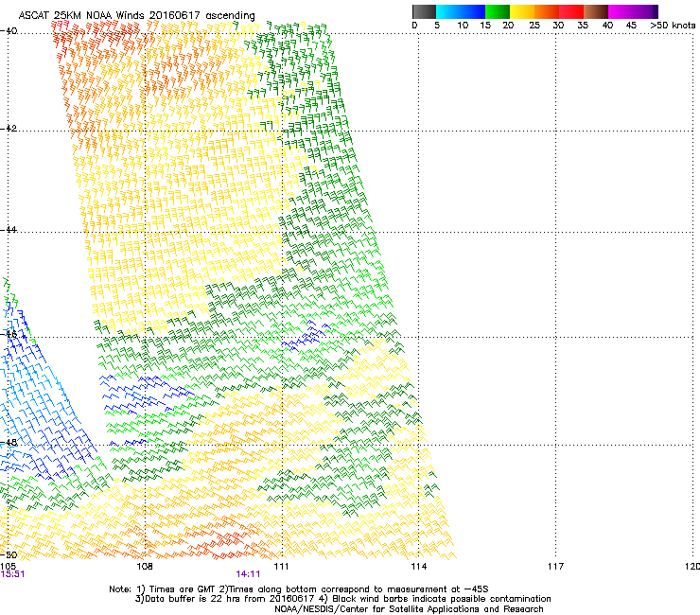
Task: Click the longitude label '114'
Action: pyautogui.click(x=418, y=567)
